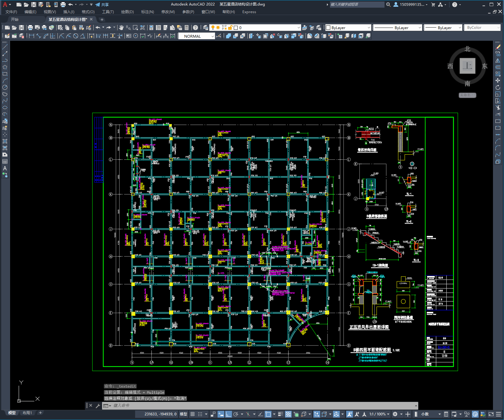Toggle ortho mode in status bar

pyautogui.click(x=228, y=414)
